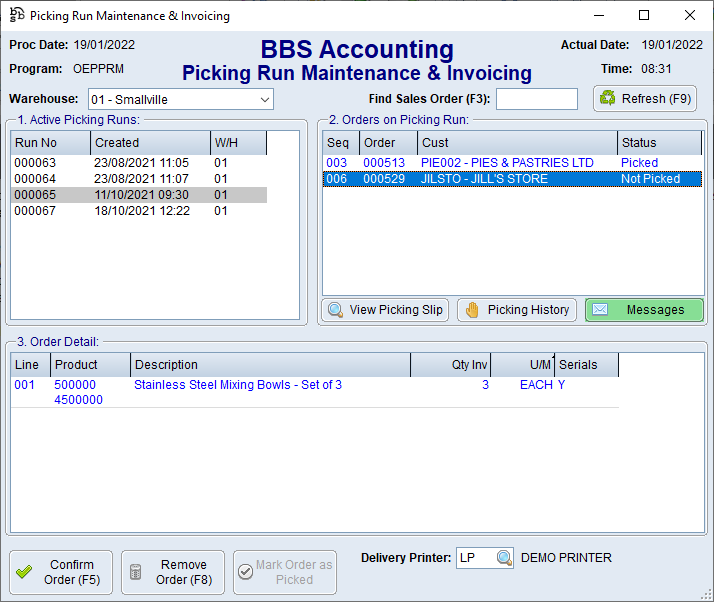The image size is (714, 602).
Task: Sort by the Status column header
Action: 658,143
